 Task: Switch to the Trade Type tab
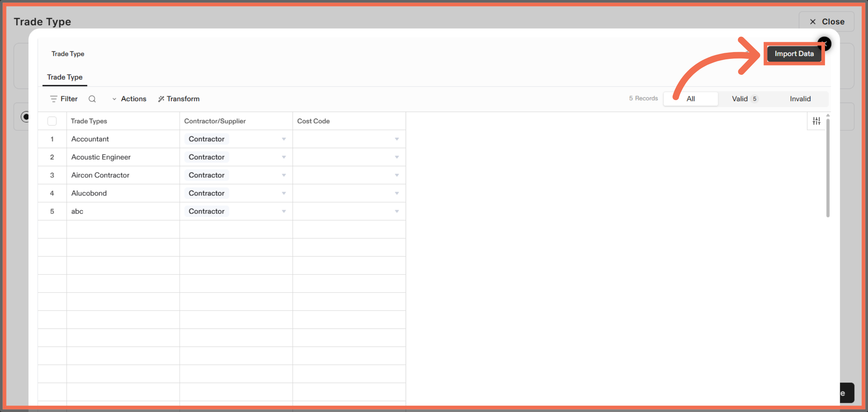tap(65, 77)
